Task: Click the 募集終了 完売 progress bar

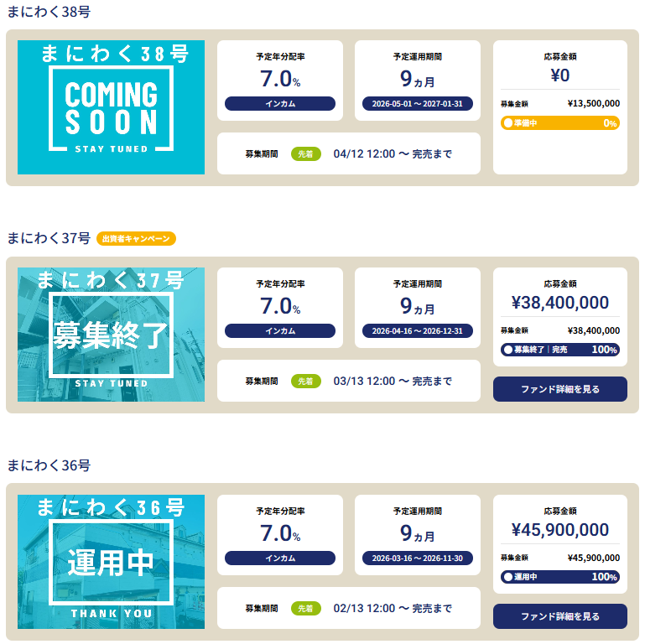Action: click(559, 350)
